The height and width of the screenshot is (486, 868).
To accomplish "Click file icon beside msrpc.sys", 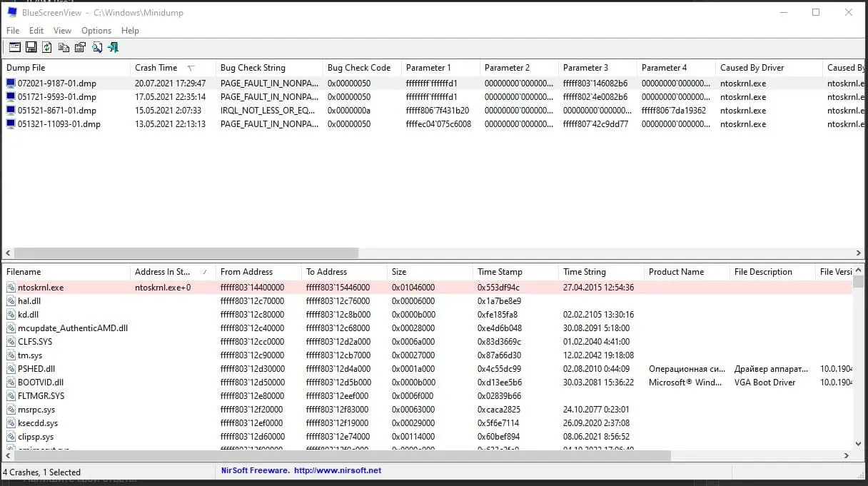I will coord(11,410).
